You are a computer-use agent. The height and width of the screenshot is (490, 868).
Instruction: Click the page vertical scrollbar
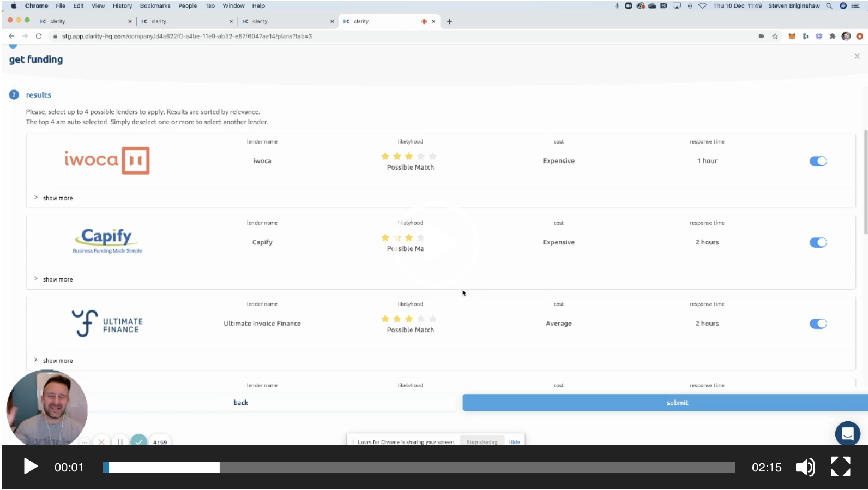865,182
